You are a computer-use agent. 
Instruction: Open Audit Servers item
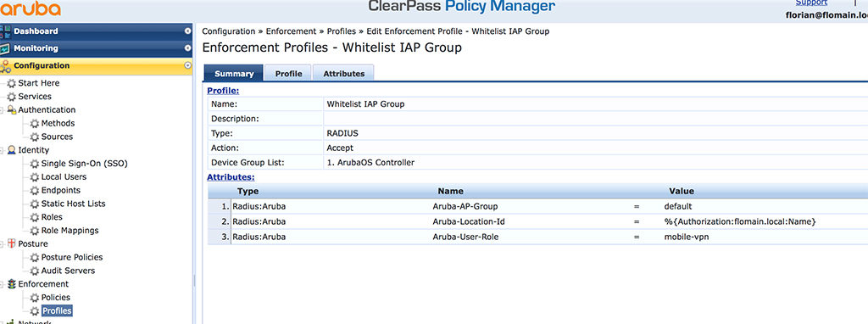68,271
